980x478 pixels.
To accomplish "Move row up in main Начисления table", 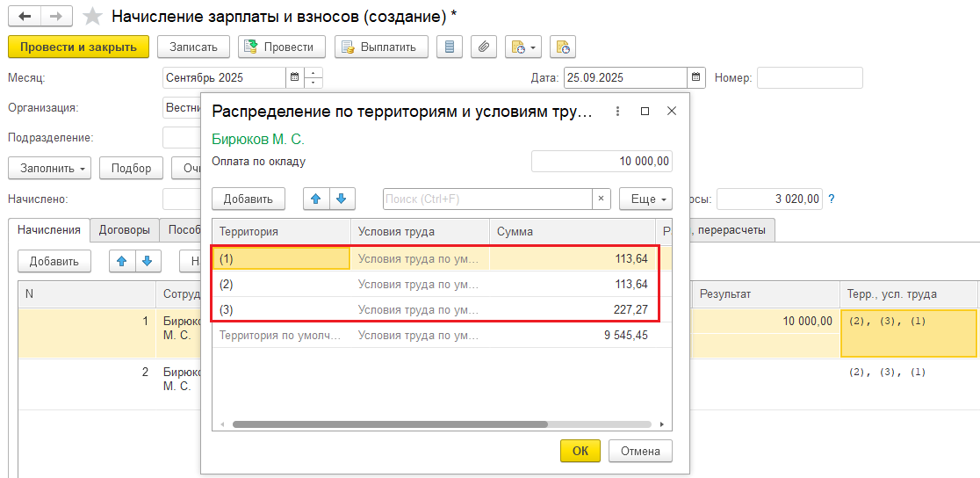I will pyautogui.click(x=123, y=261).
